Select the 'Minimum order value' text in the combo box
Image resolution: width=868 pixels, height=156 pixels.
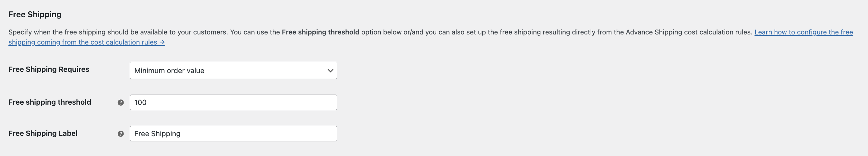169,71
